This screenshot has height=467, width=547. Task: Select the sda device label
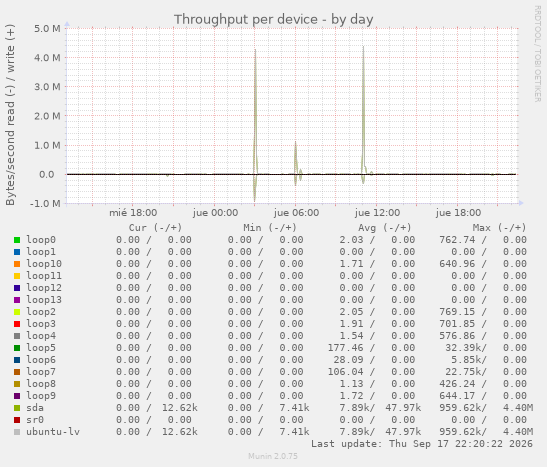[35, 408]
